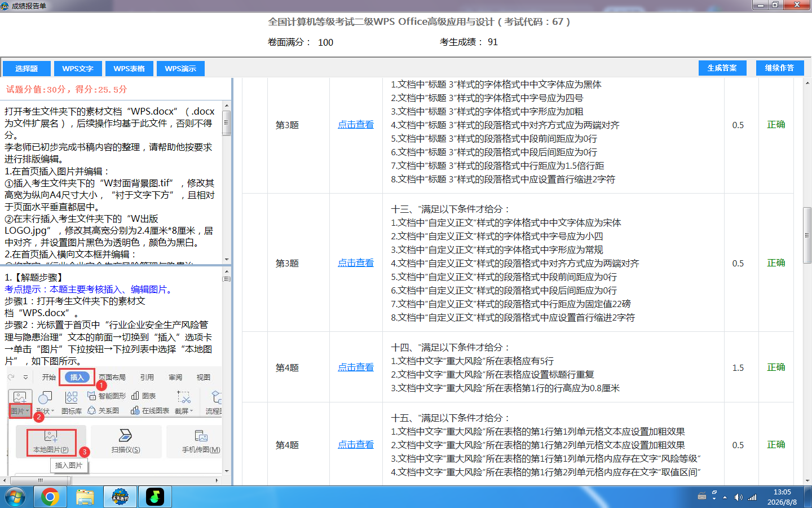Click the solution panel's horizontal scroll-right arrow
Viewport: 812px width, 508px height.
217,480
